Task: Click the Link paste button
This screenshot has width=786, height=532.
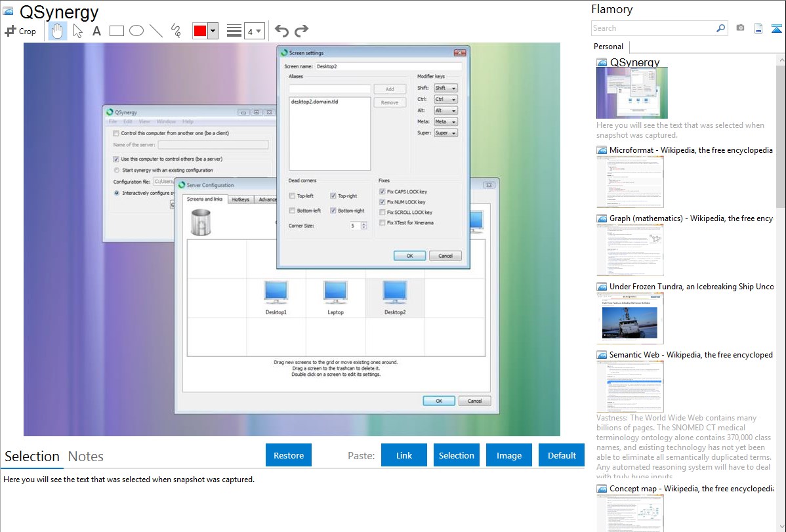Action: pos(404,455)
